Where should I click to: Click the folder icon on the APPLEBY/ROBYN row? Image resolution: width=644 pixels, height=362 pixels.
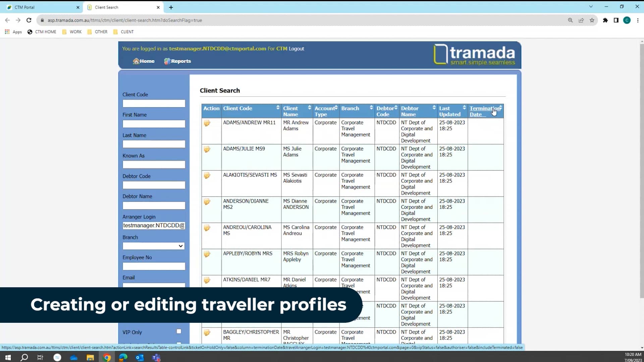coord(207,254)
